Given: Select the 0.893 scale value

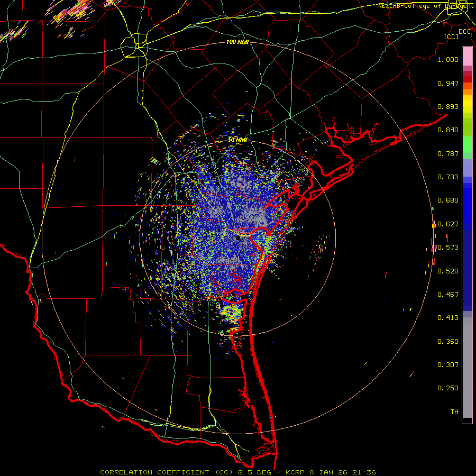Looking at the screenshot, I should click(448, 106).
